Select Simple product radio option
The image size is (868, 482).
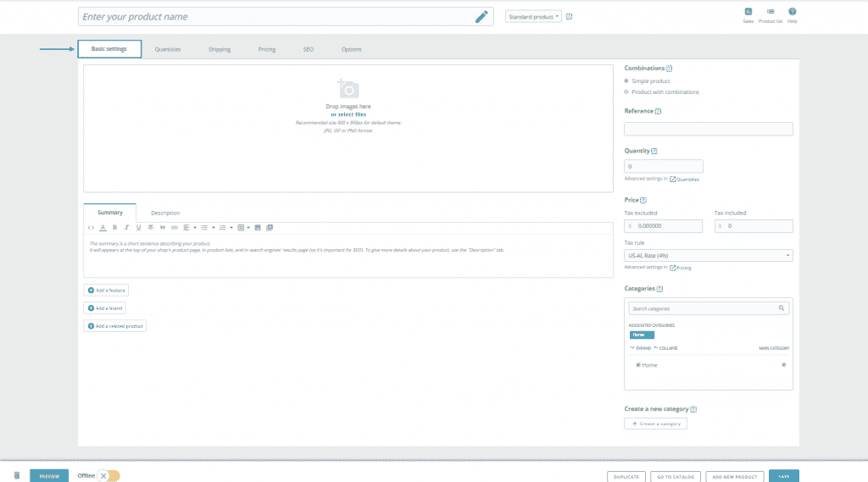click(x=626, y=80)
